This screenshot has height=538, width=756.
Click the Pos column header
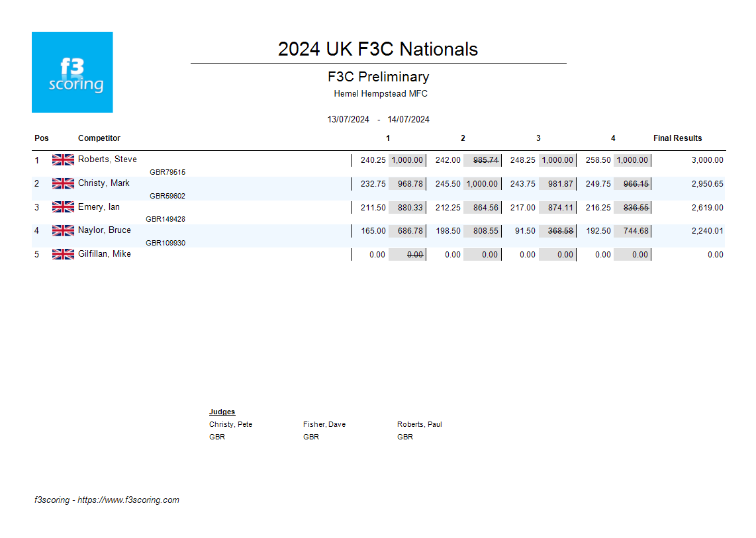[42, 138]
